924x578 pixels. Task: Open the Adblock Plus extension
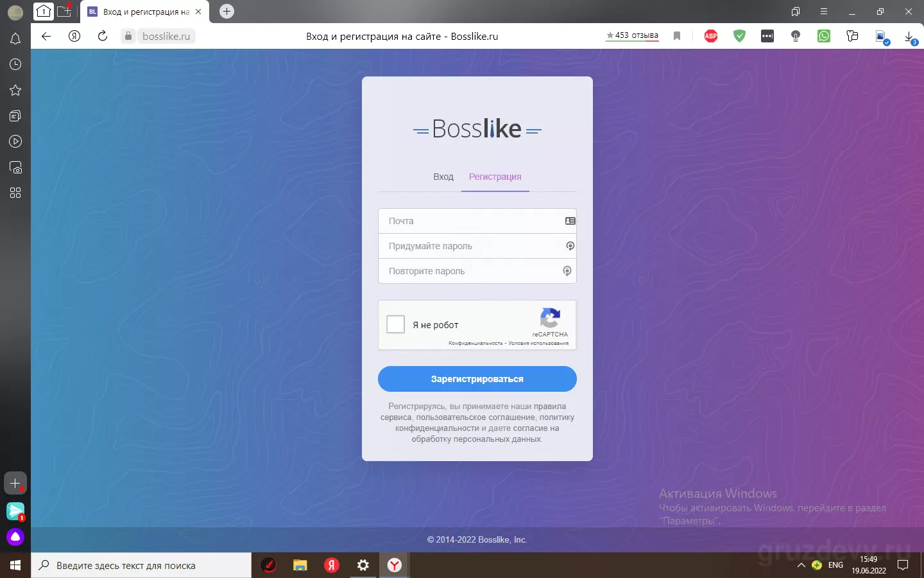[711, 36]
